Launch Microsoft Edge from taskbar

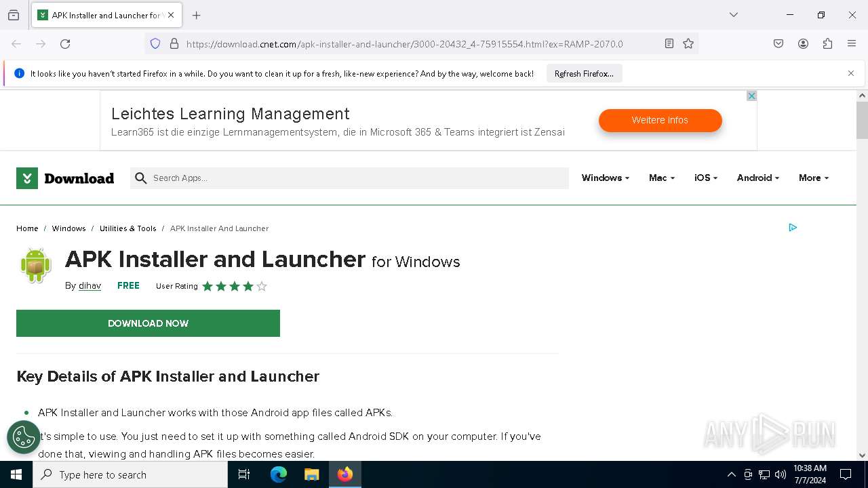[x=279, y=474]
